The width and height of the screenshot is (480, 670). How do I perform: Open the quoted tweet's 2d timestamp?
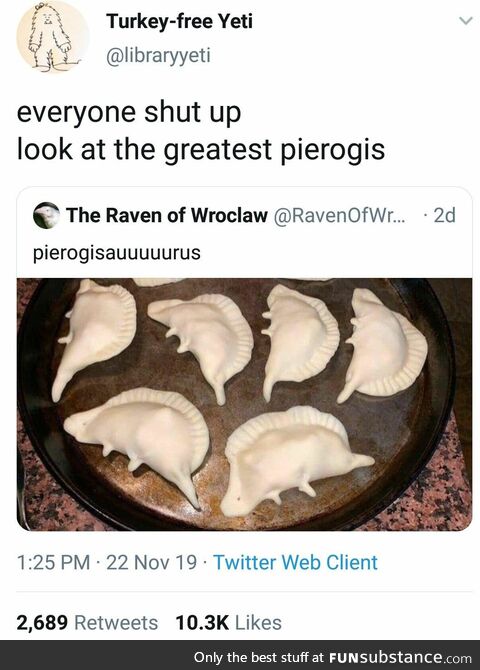(445, 215)
